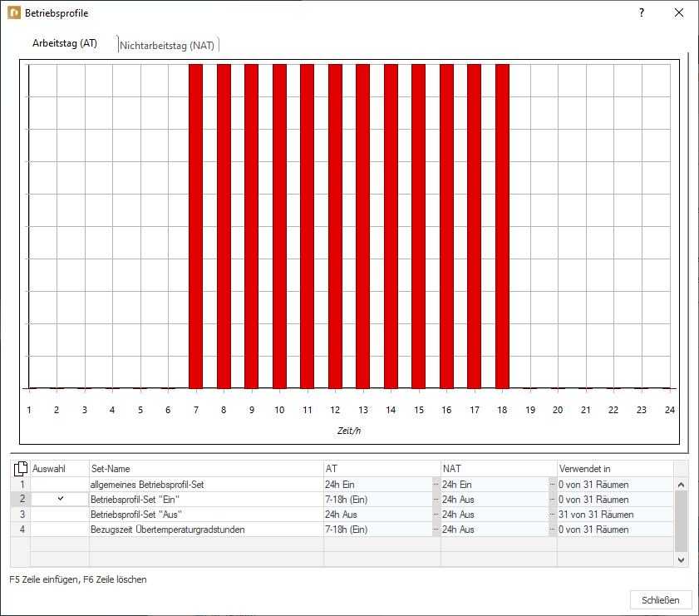
Task: Open the AT ellipsis button for Betriebsprofil-Set "Ein"
Action: point(436,500)
